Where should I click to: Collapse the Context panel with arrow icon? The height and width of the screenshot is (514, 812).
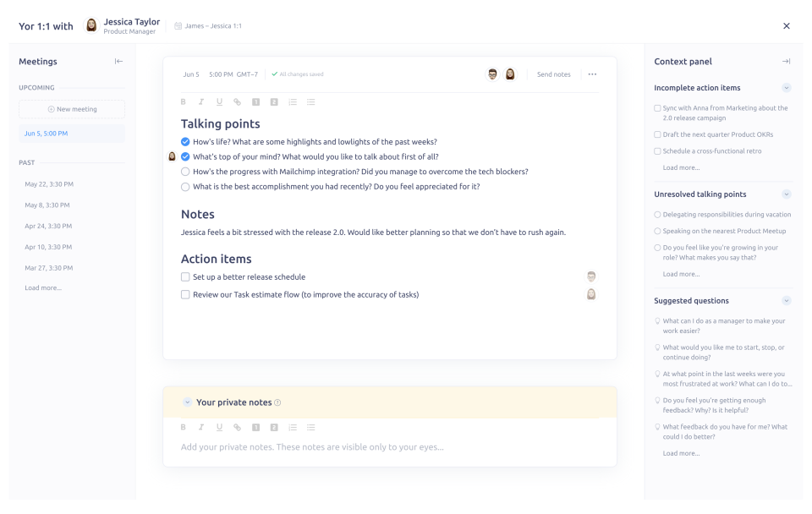[786, 62]
